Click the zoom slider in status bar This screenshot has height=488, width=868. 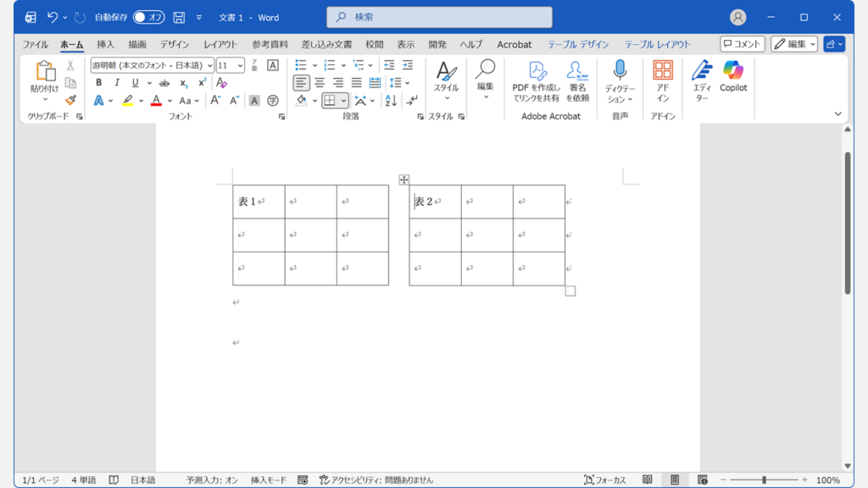[x=764, y=480]
